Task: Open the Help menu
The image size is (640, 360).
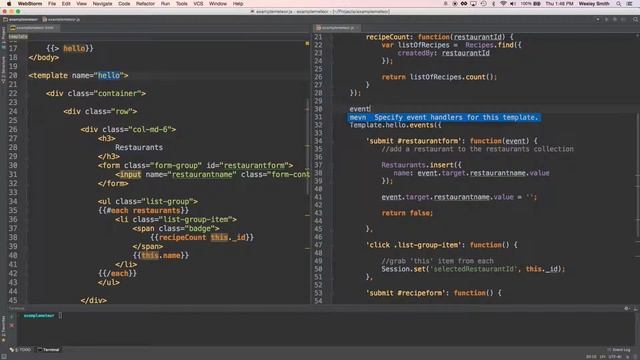Action: tap(238, 4)
